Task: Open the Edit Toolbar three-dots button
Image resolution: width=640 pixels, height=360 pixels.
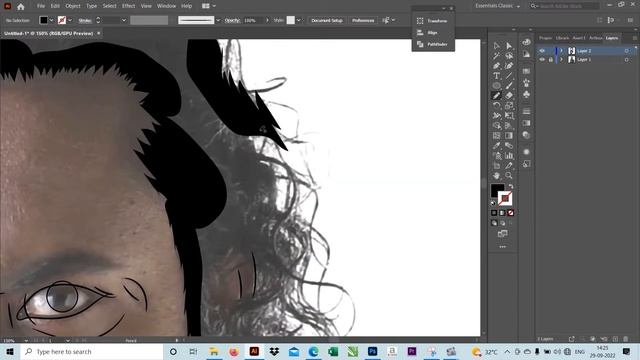Action: [x=502, y=247]
